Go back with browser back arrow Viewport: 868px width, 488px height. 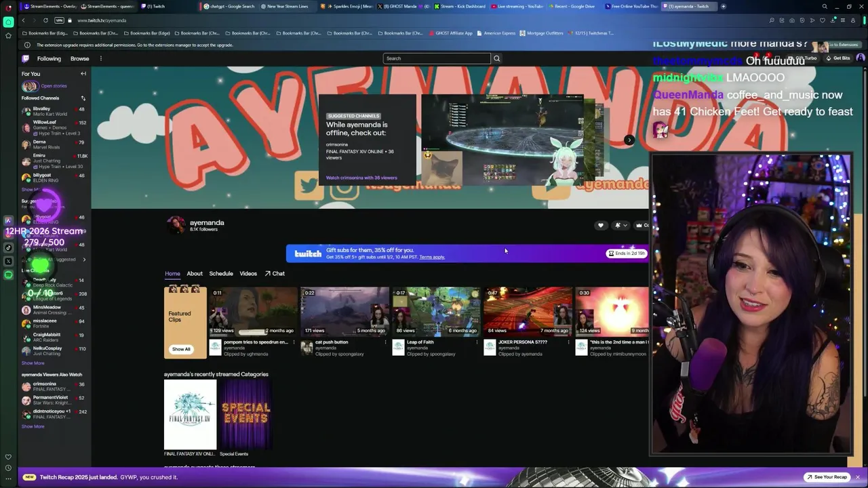[x=24, y=20]
